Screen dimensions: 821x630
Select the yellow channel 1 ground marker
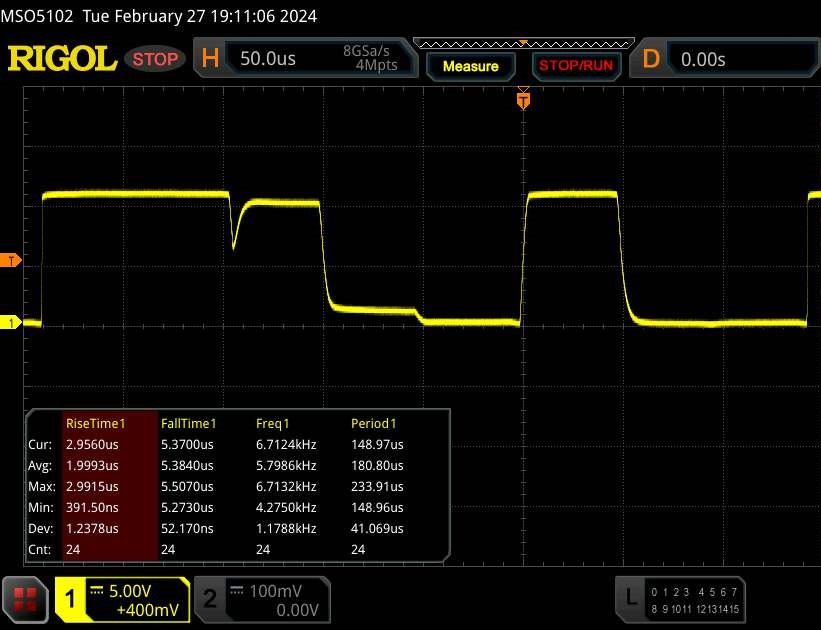(10, 323)
